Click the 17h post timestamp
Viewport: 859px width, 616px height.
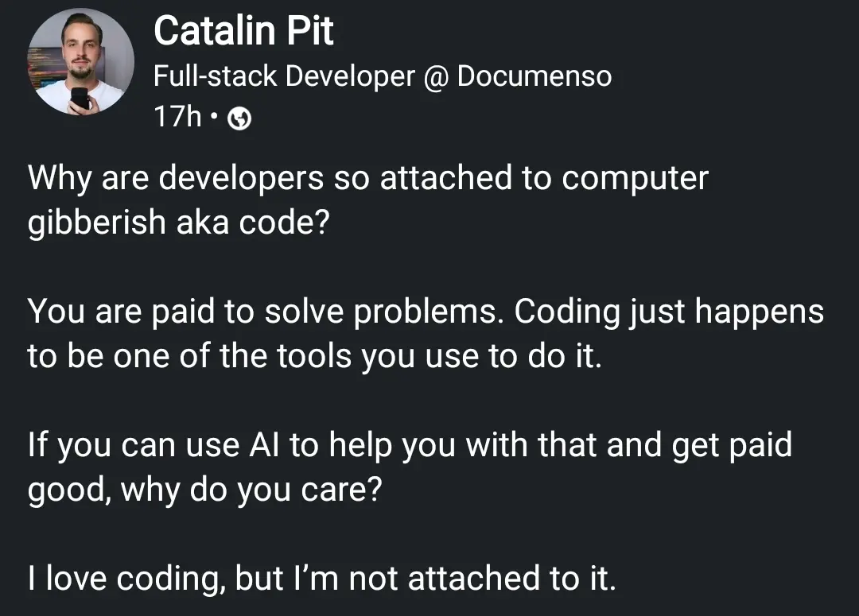(x=177, y=118)
